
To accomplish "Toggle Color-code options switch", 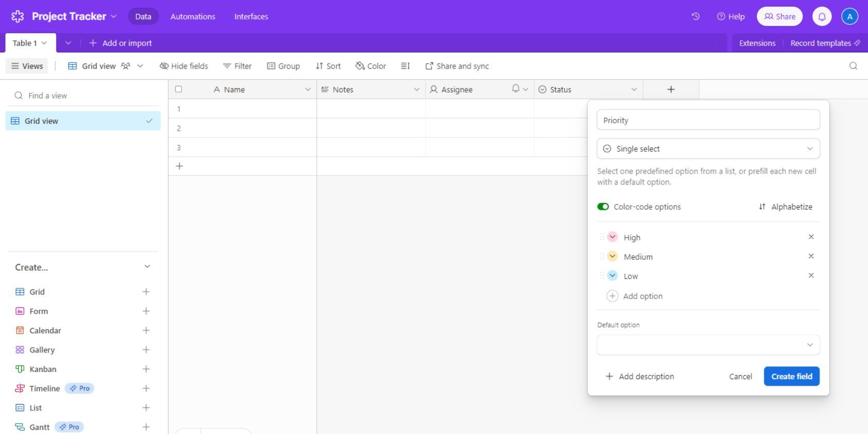I will tap(603, 207).
